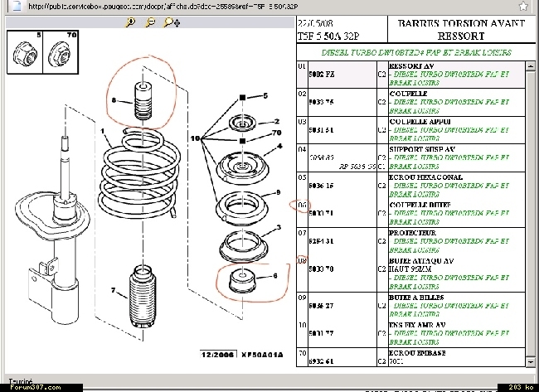Screen dimensions: 539x392
Task: Select the BUTEE A BILLES row
Action: 411,306
